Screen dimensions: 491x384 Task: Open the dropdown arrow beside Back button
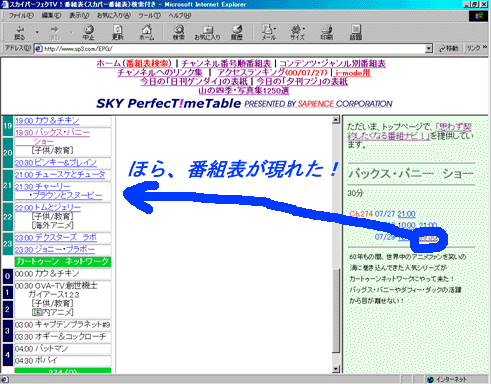pyautogui.click(x=37, y=32)
